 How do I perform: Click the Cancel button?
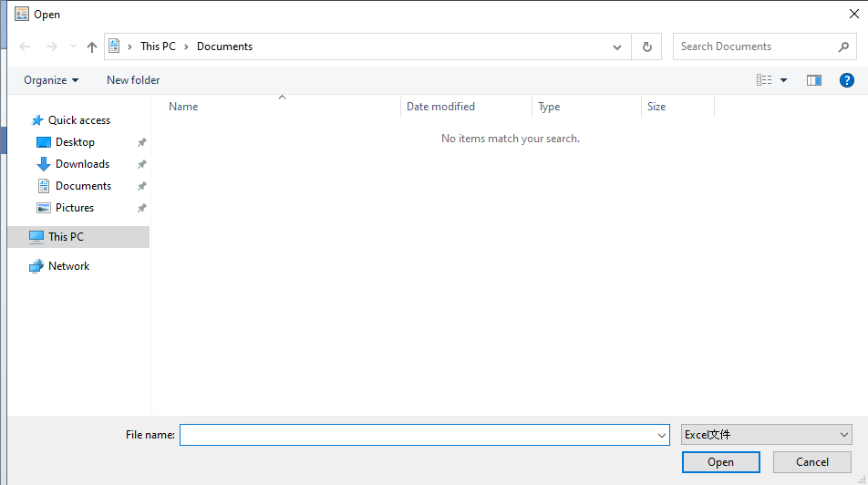pyautogui.click(x=812, y=462)
